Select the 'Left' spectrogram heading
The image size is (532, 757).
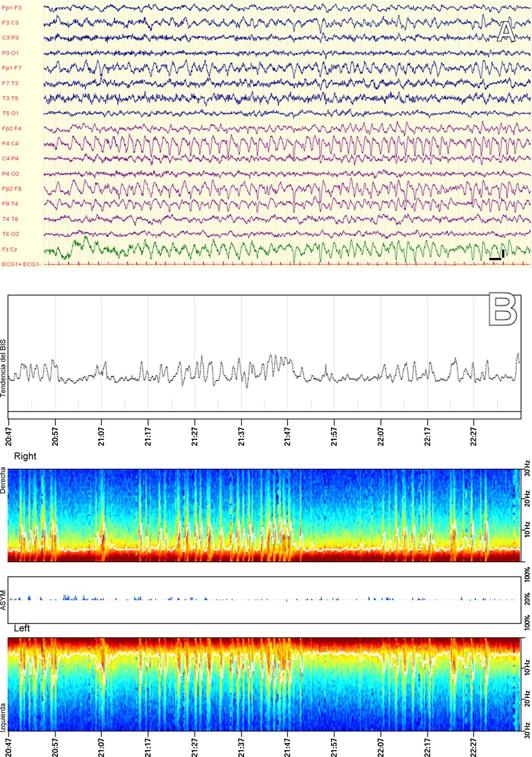pyautogui.click(x=22, y=628)
